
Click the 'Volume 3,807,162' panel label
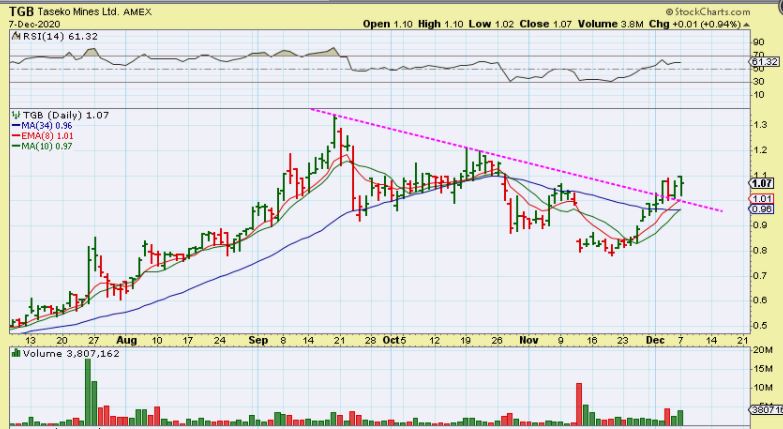coord(70,354)
